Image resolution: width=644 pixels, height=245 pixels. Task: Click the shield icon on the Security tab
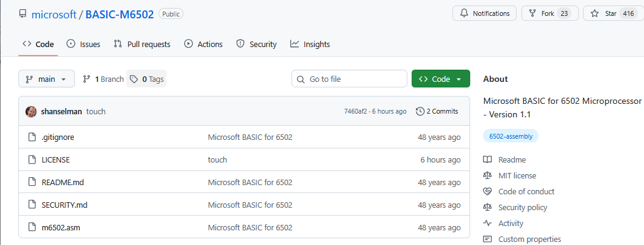pos(240,43)
